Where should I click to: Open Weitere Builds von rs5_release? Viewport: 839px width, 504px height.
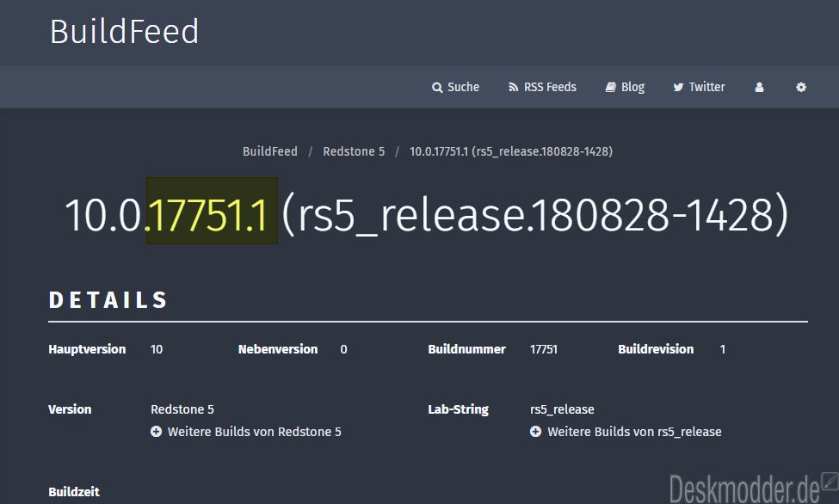pos(634,432)
